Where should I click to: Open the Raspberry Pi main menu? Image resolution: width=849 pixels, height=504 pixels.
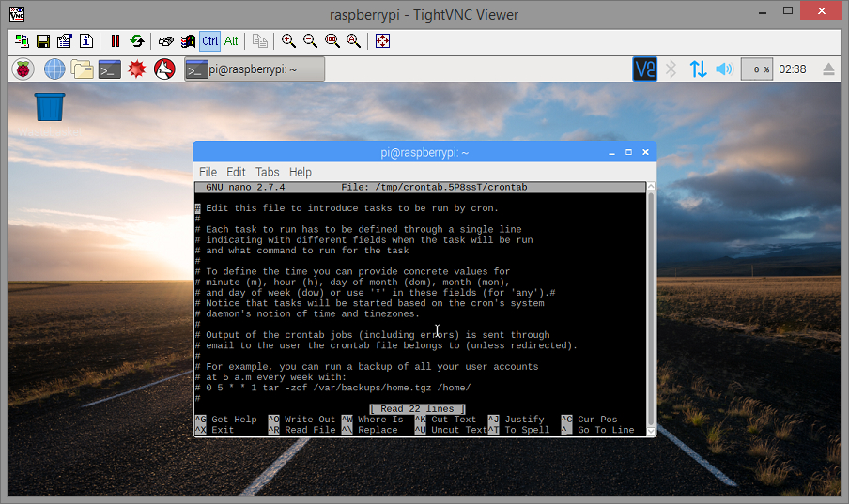coord(23,69)
